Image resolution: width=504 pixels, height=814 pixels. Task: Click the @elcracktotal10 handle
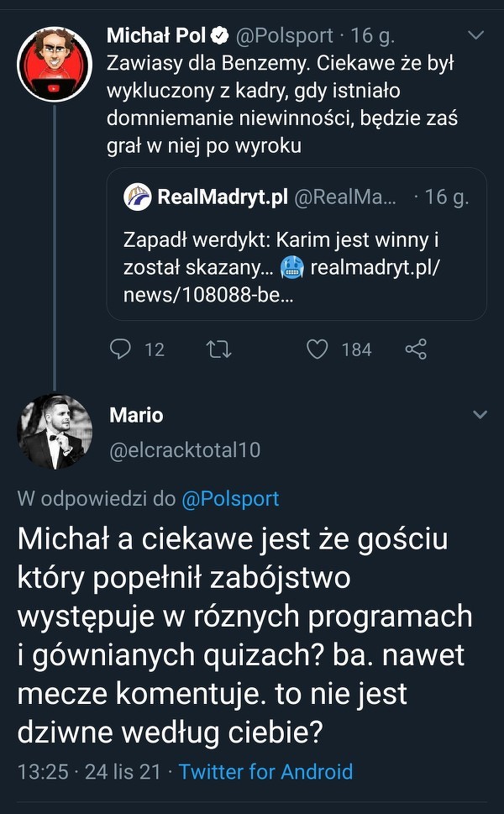185,450
